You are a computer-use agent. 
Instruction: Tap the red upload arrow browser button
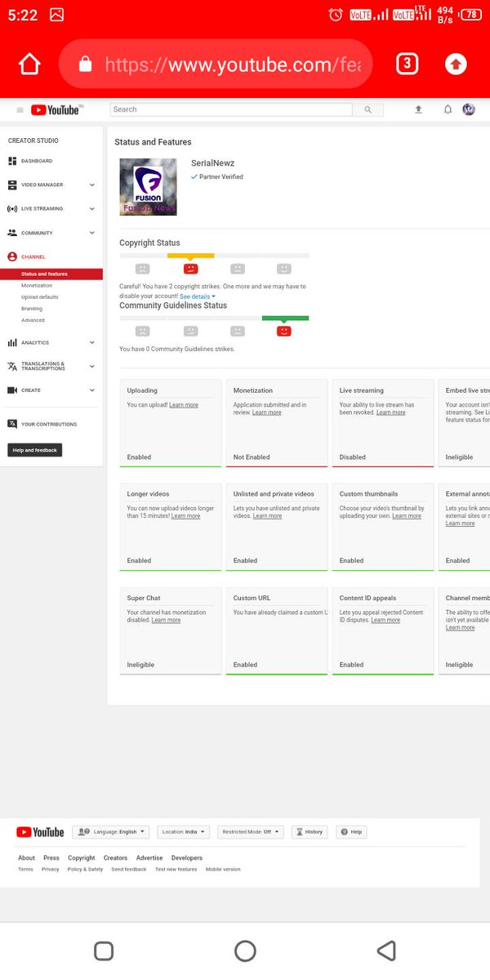click(456, 65)
